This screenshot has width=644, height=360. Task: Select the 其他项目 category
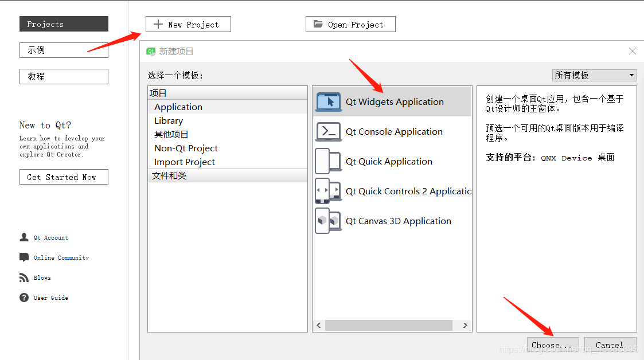(x=227, y=134)
